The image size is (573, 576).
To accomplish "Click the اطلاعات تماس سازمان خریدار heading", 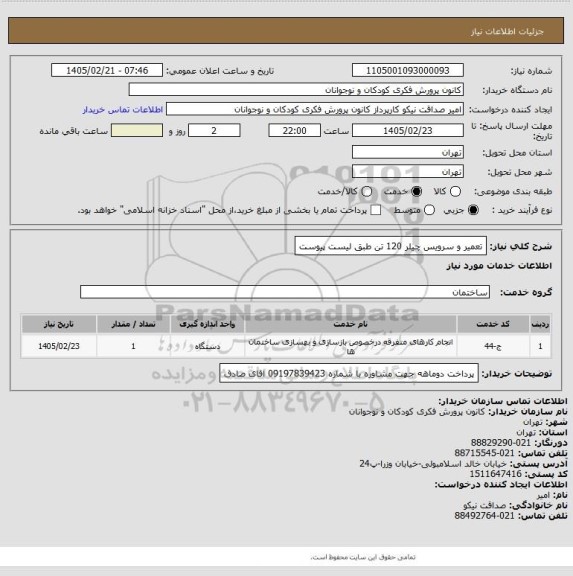I will pos(503,401).
